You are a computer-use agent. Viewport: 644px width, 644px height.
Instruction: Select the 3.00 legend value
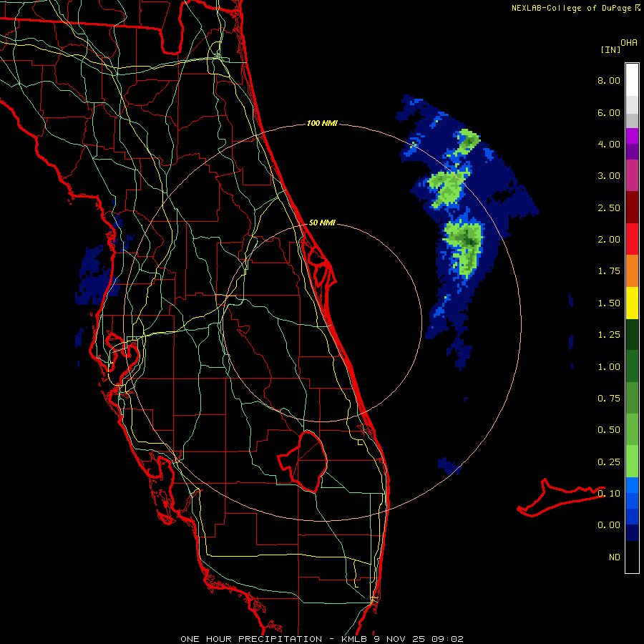click(x=609, y=176)
